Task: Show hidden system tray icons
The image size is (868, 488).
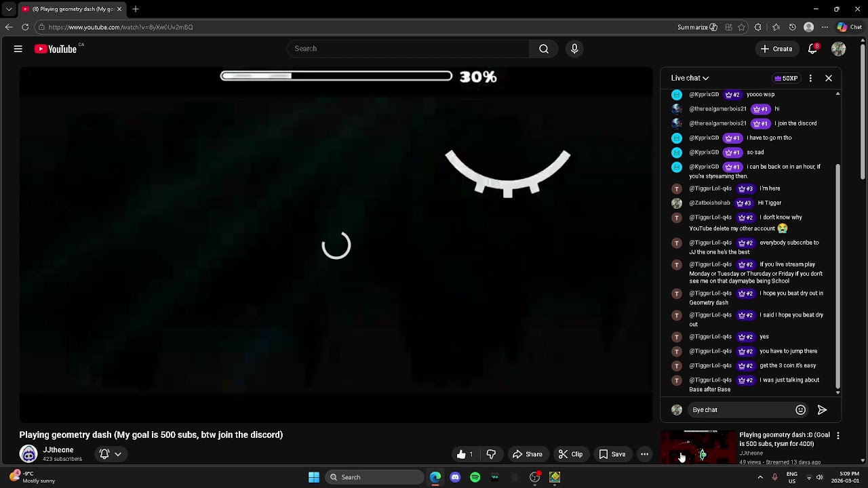Action: click(x=760, y=477)
